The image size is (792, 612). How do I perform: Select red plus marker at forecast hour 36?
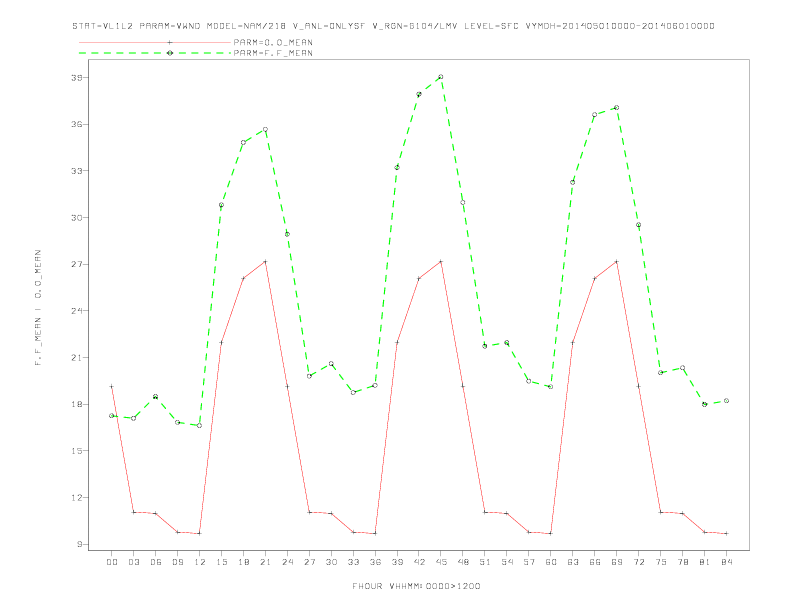375,533
